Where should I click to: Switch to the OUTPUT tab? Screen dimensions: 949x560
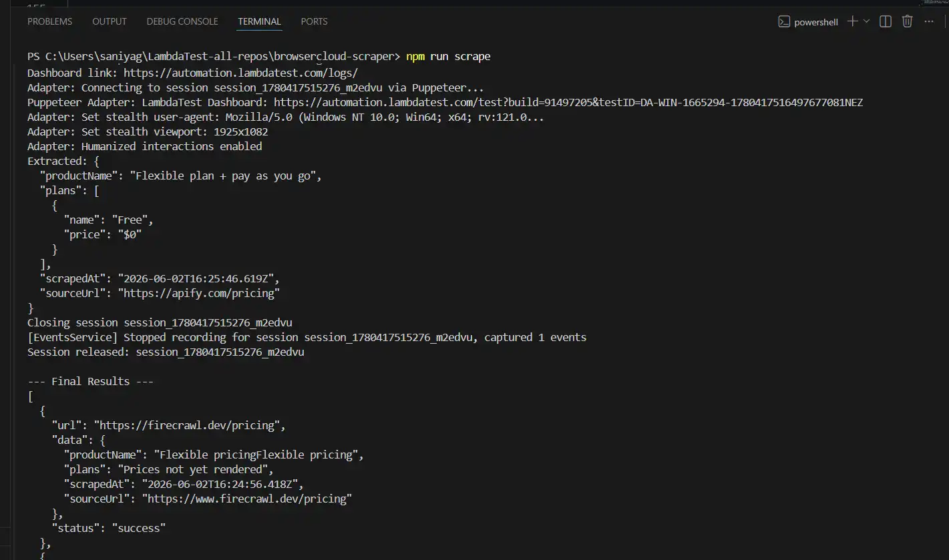pyautogui.click(x=110, y=21)
